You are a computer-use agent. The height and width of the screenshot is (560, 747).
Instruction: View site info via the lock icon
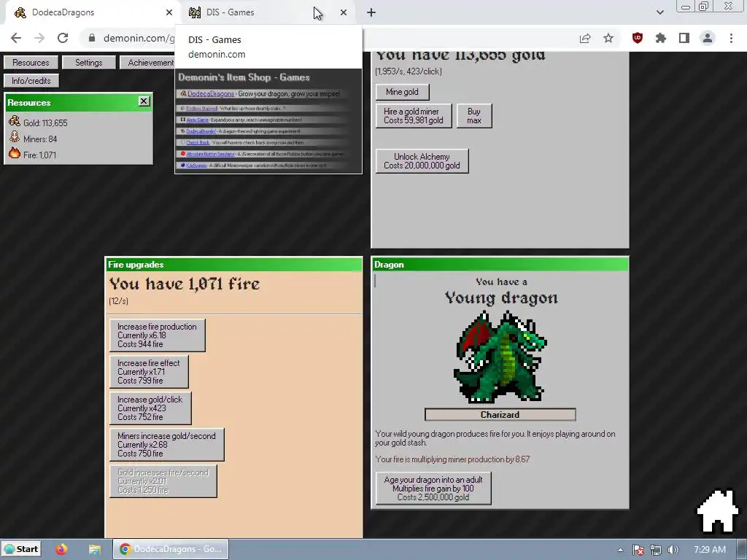pos(92,38)
